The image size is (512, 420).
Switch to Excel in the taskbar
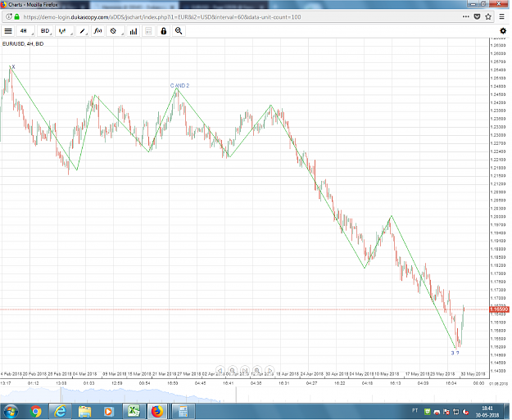[134, 411]
